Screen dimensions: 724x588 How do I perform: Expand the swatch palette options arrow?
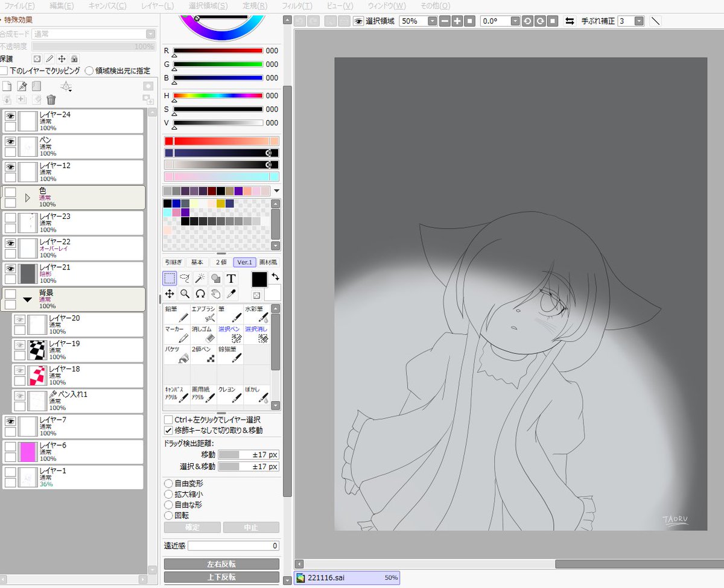click(276, 191)
